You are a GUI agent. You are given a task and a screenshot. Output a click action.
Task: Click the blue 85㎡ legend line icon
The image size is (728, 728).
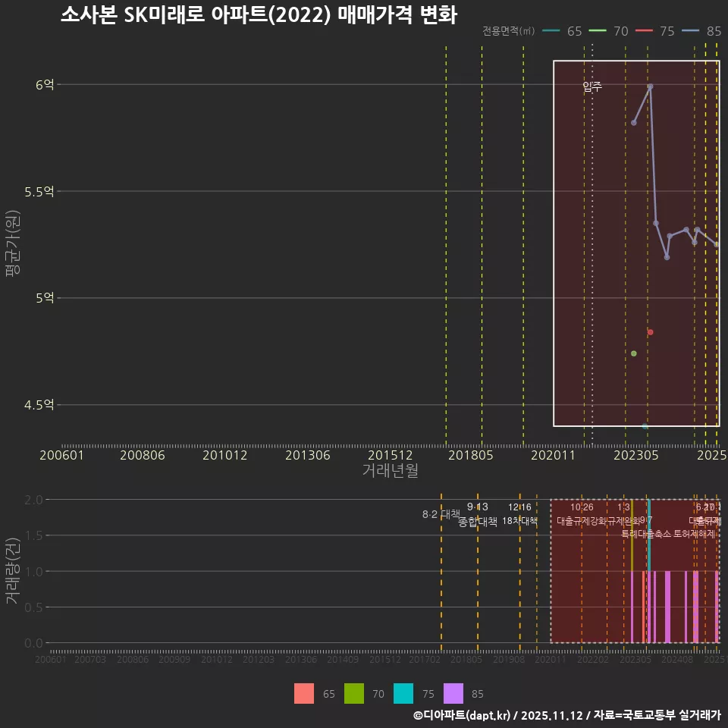pos(689,31)
